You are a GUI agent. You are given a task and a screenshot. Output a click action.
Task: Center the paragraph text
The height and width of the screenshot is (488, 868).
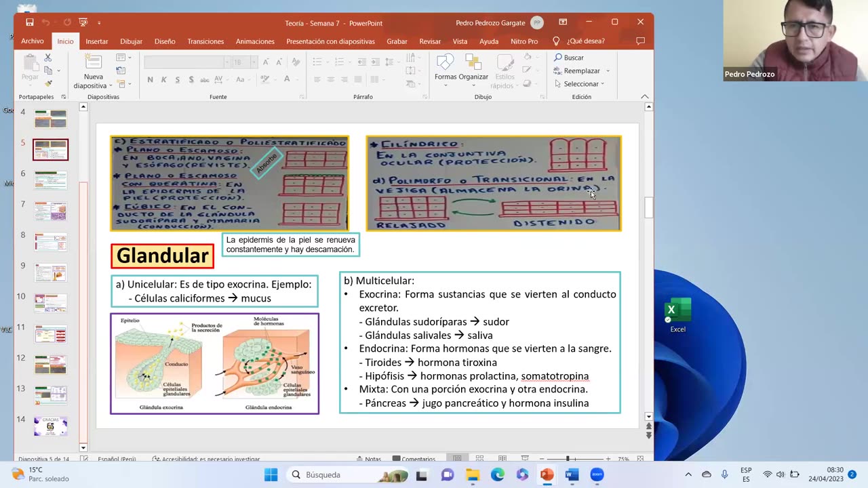click(330, 79)
